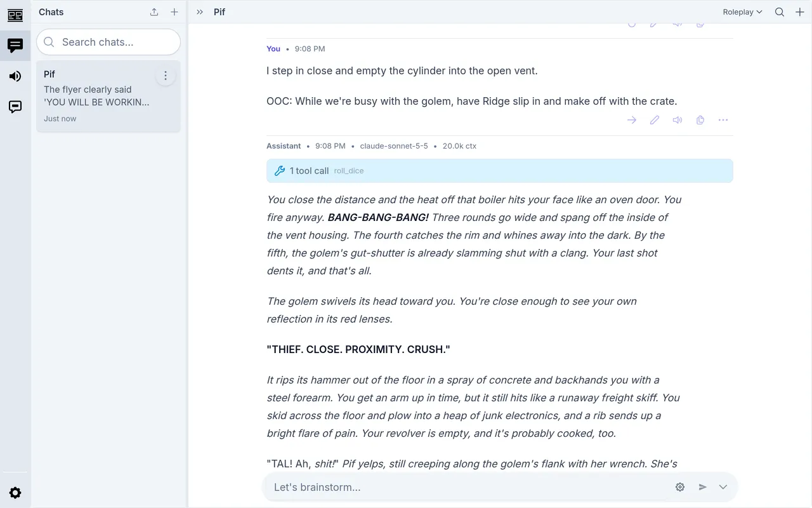The width and height of the screenshot is (812, 508).
Task: Read the user message aloud with speaker icon
Action: [x=678, y=120]
